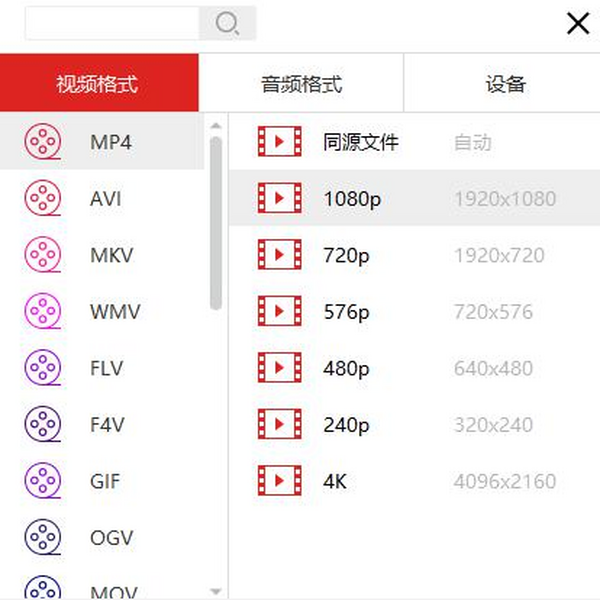600x600 pixels.
Task: Switch to the 视频格式 tab
Action: point(99,83)
